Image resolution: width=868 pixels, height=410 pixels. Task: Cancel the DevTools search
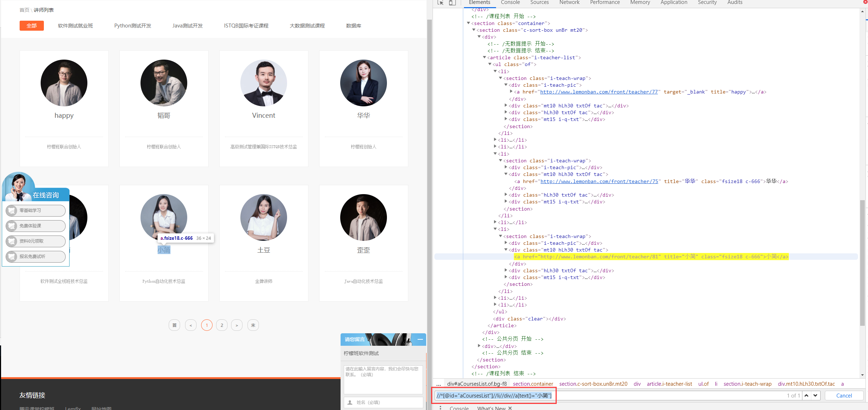tap(844, 395)
